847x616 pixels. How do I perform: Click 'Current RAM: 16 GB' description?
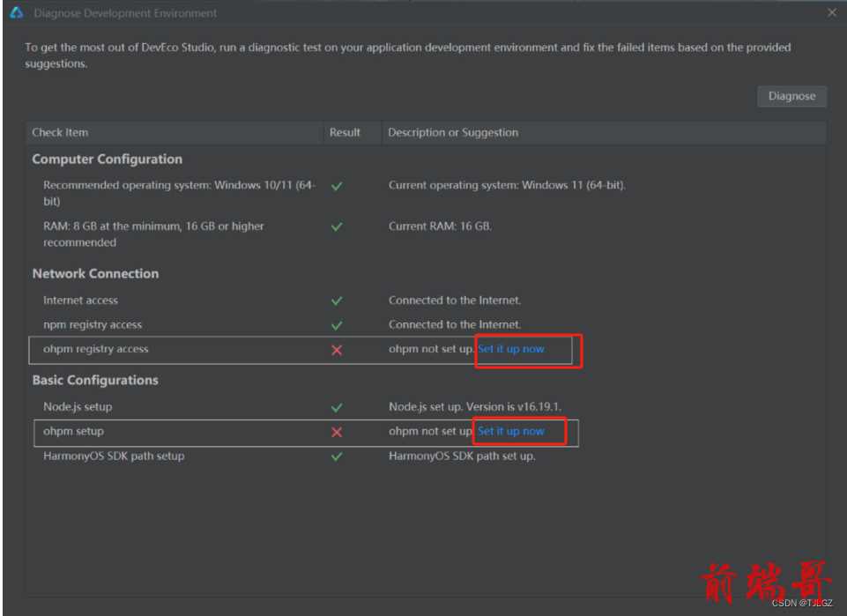click(440, 226)
